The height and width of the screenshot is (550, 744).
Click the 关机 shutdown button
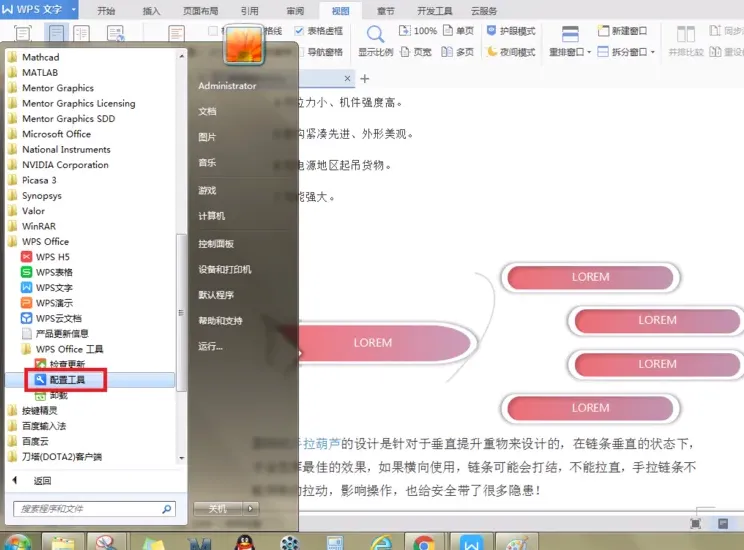(218, 509)
